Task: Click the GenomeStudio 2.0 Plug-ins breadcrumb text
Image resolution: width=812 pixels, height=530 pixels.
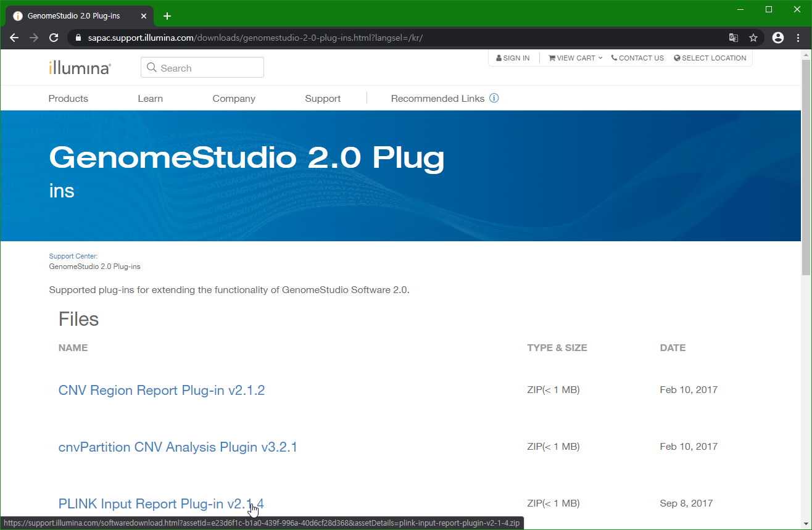Action: [x=94, y=267]
